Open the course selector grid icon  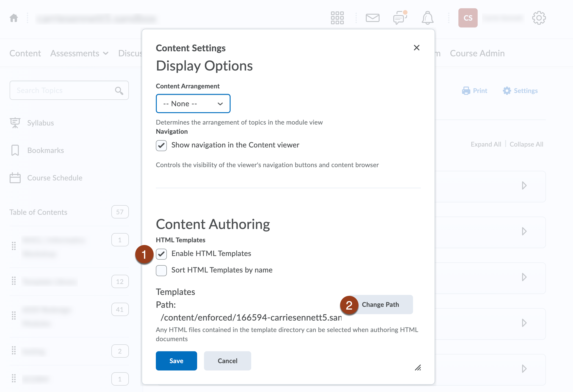[x=337, y=18]
